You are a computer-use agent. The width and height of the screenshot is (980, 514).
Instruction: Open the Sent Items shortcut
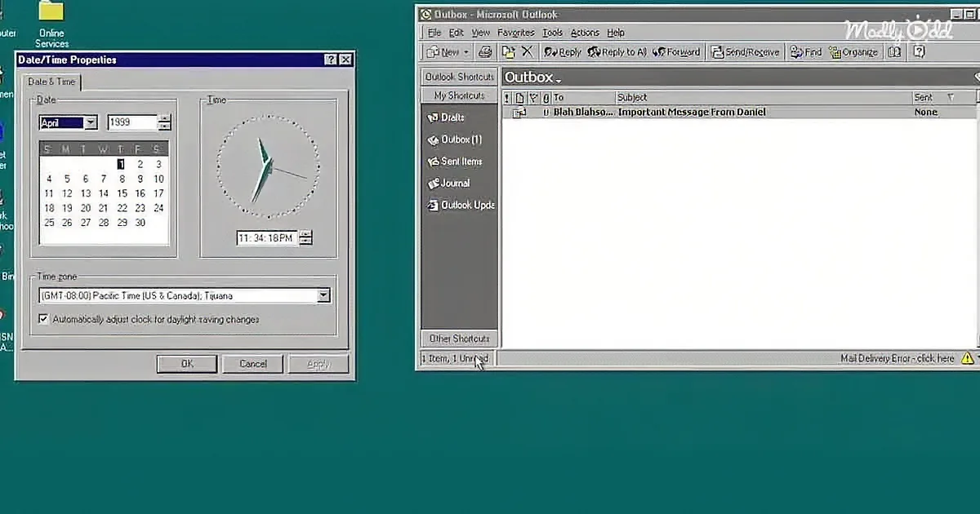pyautogui.click(x=455, y=162)
